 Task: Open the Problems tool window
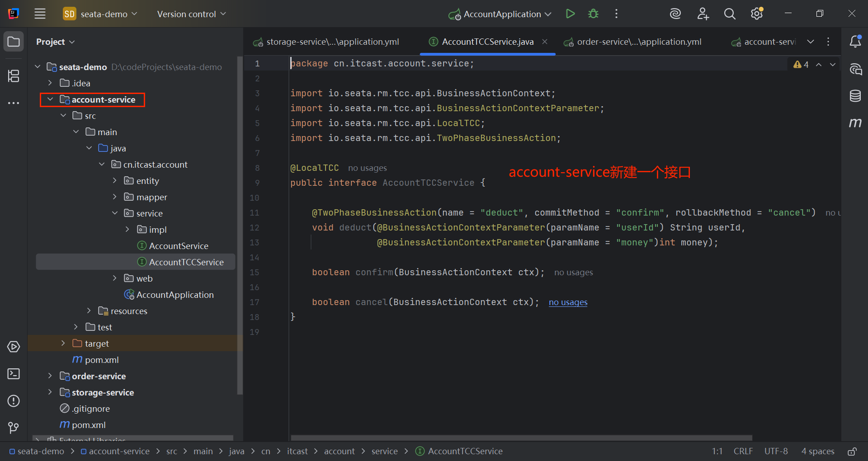pos(14,401)
